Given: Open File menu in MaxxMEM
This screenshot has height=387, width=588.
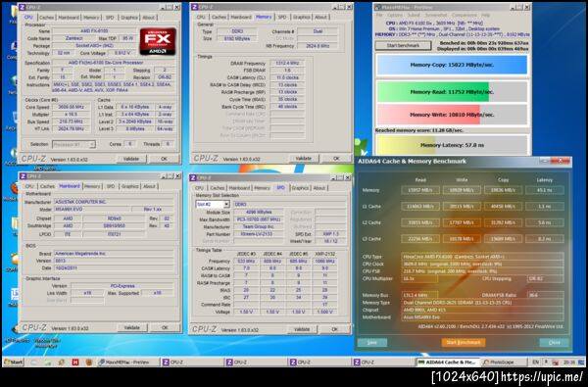Looking at the screenshot, I should coord(379,15).
